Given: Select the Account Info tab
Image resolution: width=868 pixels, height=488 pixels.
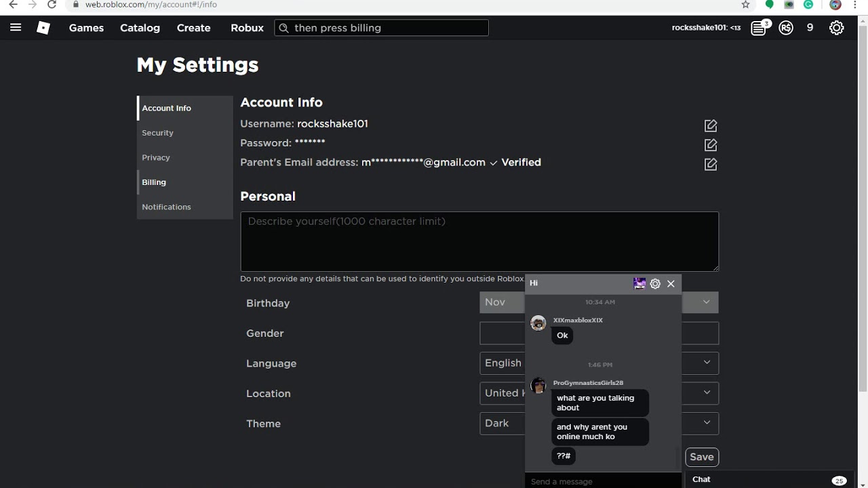Looking at the screenshot, I should (185, 108).
